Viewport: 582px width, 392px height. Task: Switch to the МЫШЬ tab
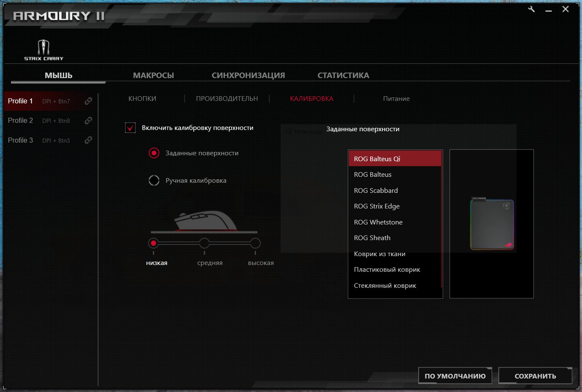tap(58, 75)
